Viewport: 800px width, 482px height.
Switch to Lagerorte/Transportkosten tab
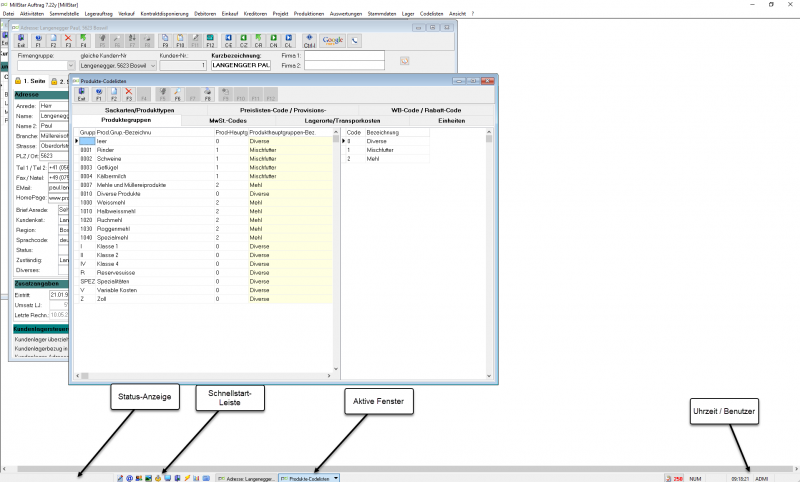(342, 121)
